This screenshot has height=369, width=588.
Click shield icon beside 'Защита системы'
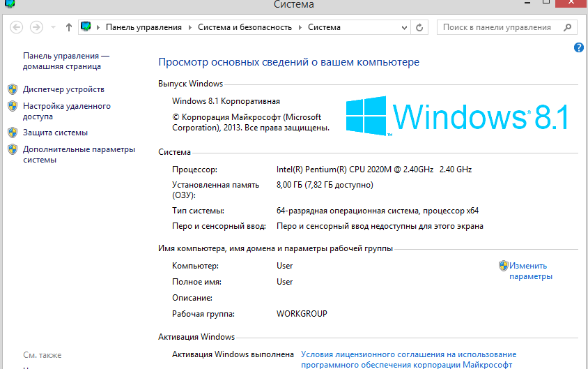(13, 133)
